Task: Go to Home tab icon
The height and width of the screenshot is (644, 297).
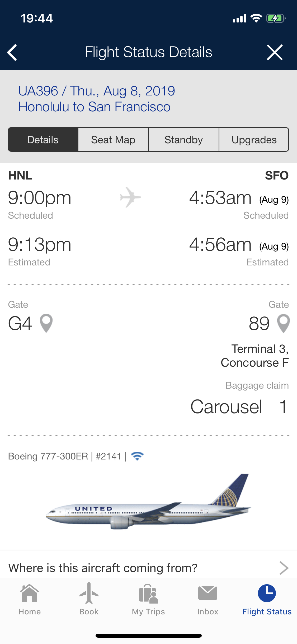Action: click(30, 593)
